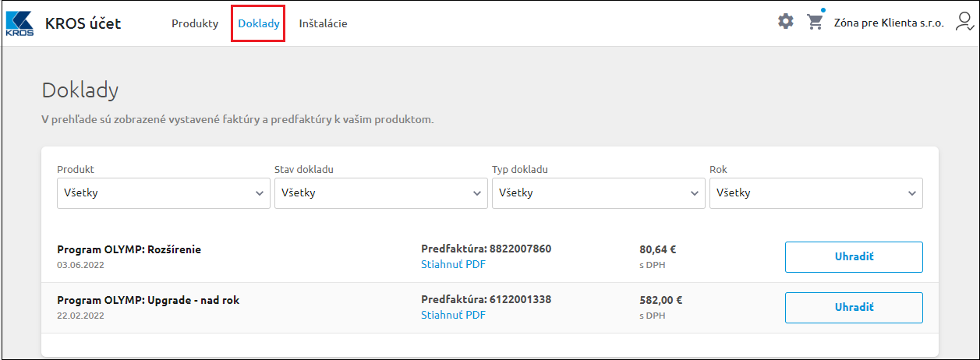Open the Rok filter dropdown

tap(815, 193)
